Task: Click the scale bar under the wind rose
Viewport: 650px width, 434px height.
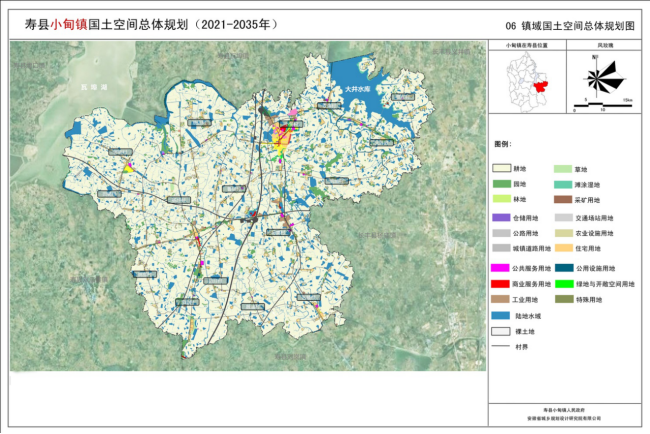Action: pyautogui.click(x=605, y=104)
